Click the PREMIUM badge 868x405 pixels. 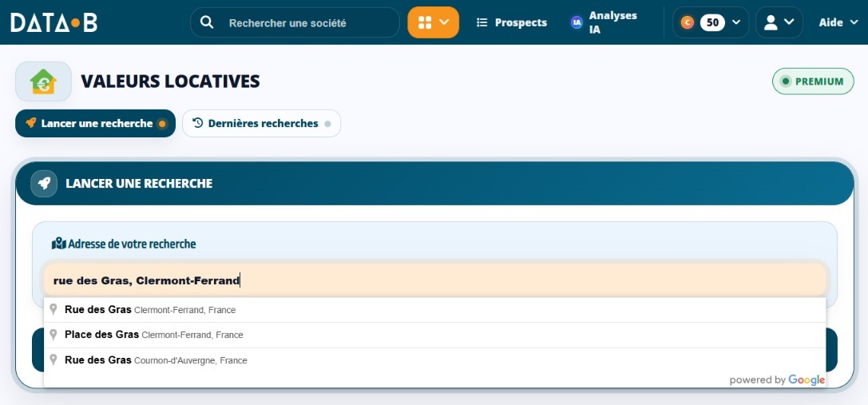click(813, 81)
